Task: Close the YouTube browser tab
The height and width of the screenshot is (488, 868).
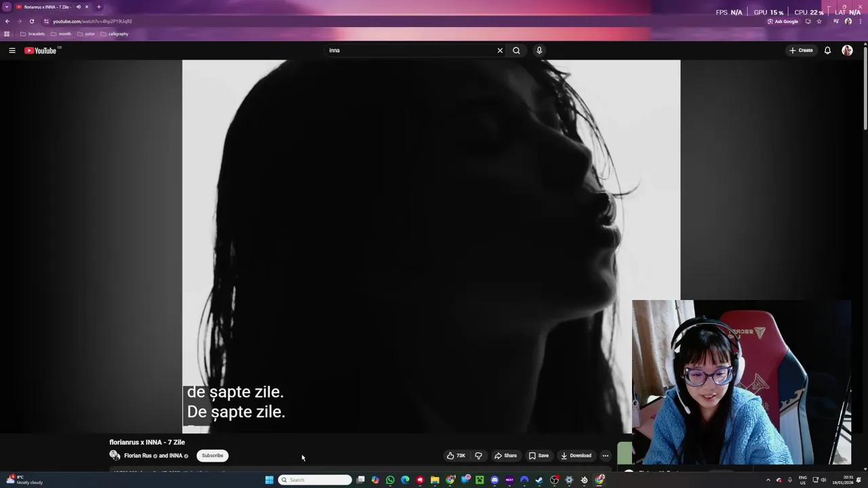Action: tap(87, 7)
